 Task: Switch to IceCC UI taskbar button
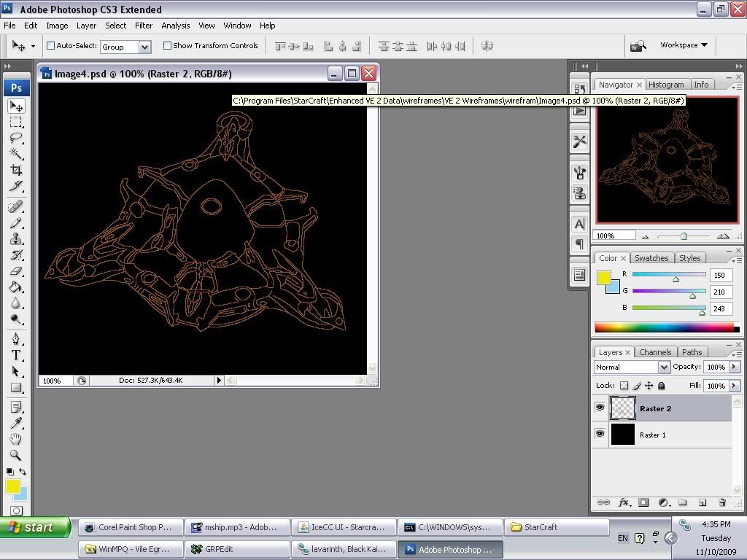pos(344,527)
